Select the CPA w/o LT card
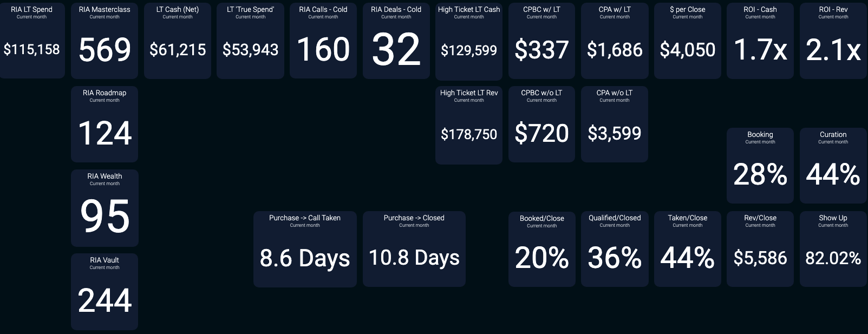 pos(615,125)
